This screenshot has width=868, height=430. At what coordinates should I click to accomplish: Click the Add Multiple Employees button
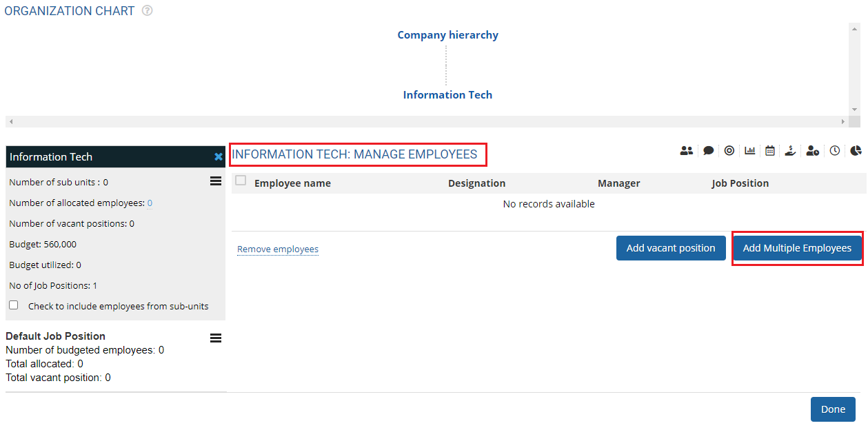coord(797,247)
